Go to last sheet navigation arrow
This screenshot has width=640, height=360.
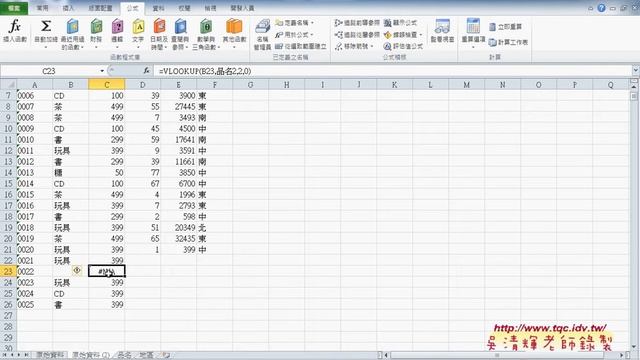tap(26, 356)
